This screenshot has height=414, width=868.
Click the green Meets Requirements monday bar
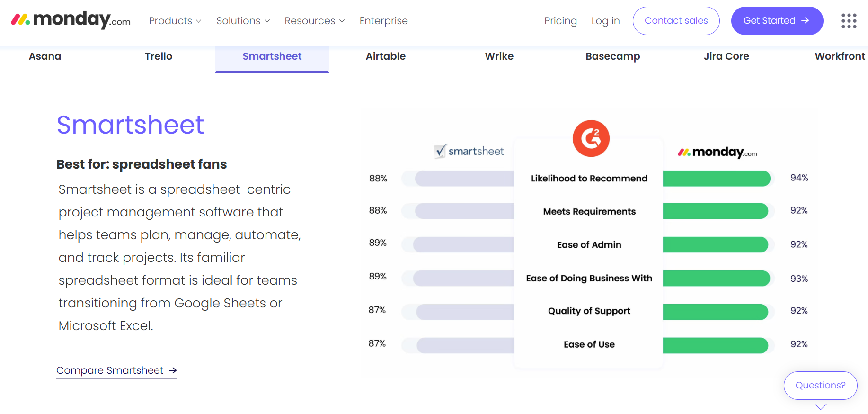click(x=716, y=211)
